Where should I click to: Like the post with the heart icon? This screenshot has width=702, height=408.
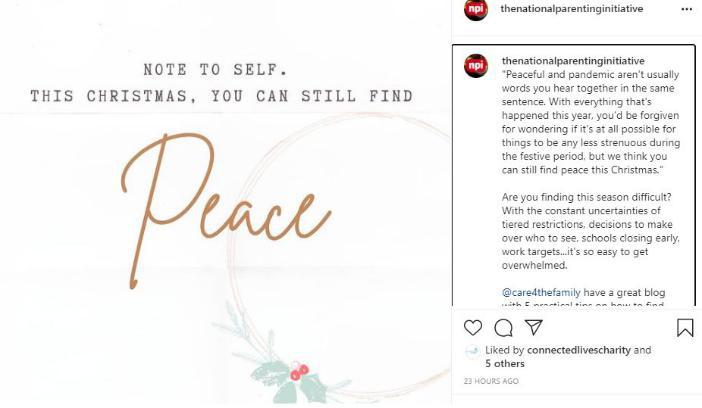tap(473, 327)
